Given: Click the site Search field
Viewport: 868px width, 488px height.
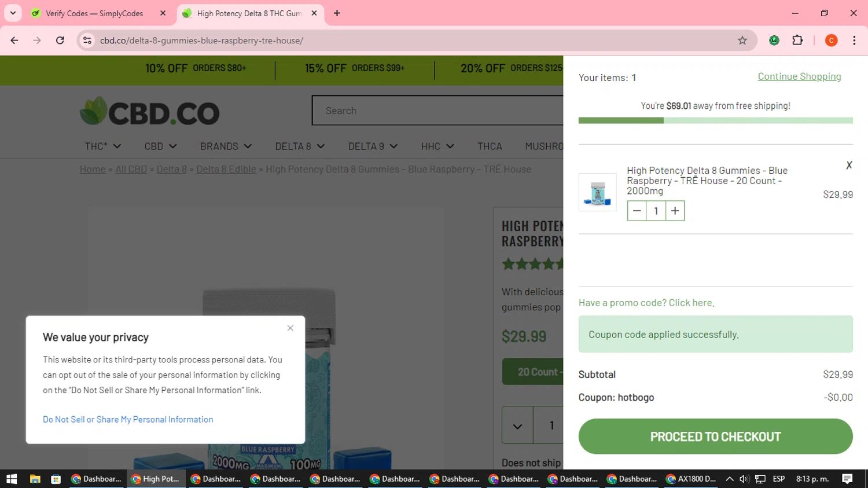Looking at the screenshot, I should (x=437, y=111).
